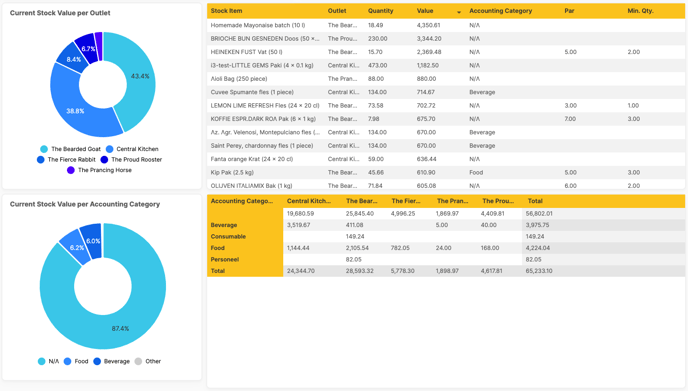The image size is (688, 391).
Task: Toggle Central Kitchen legend marker
Action: [x=110, y=149]
